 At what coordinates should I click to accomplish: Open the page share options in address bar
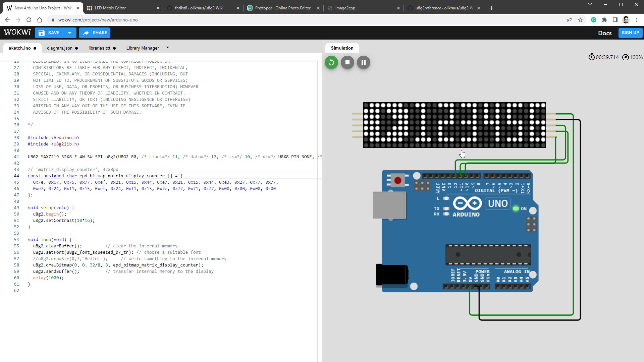pos(569,20)
